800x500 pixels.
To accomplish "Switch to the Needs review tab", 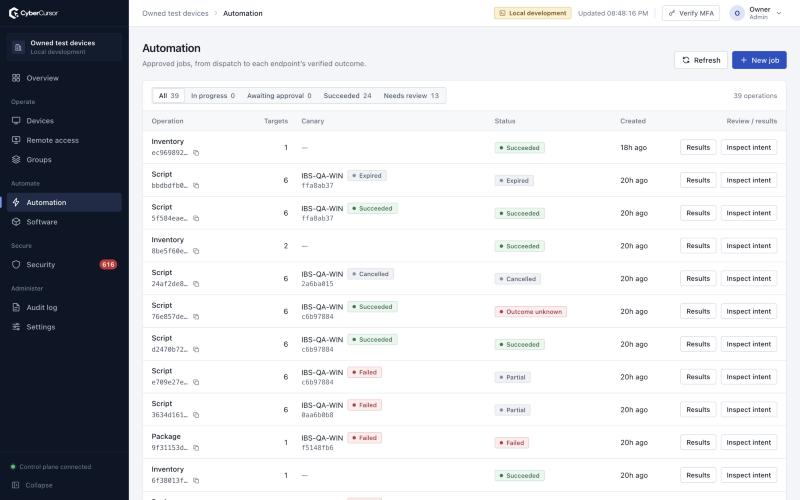I will 411,96.
